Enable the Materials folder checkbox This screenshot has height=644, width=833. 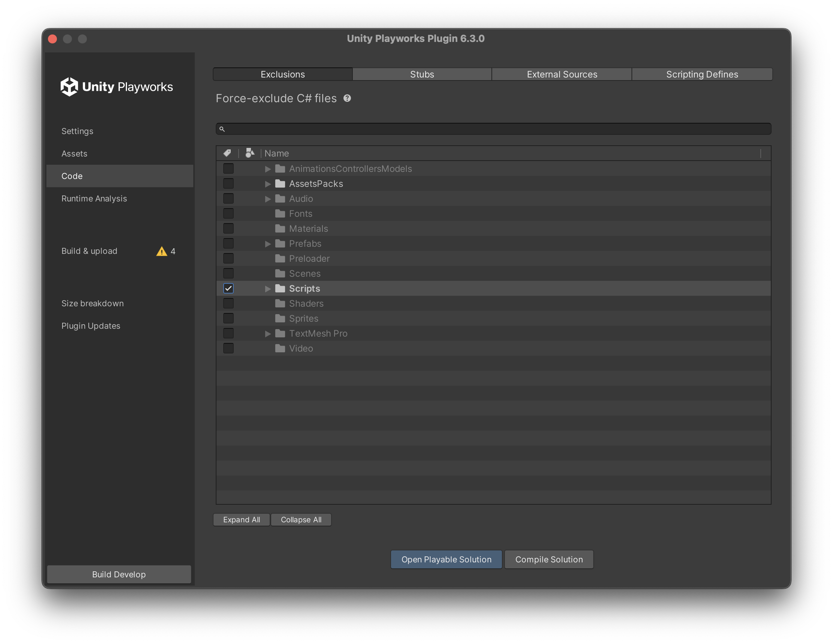[x=228, y=229]
